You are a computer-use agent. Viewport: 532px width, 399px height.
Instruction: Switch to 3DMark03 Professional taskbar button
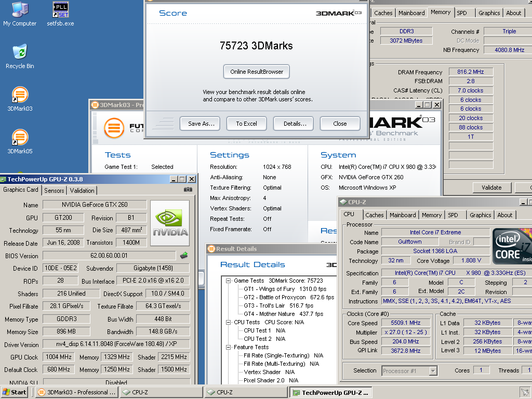coord(76,392)
